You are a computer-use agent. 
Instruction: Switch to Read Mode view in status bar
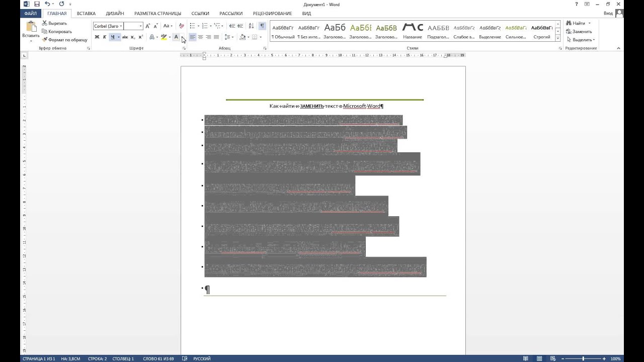[x=526, y=359]
